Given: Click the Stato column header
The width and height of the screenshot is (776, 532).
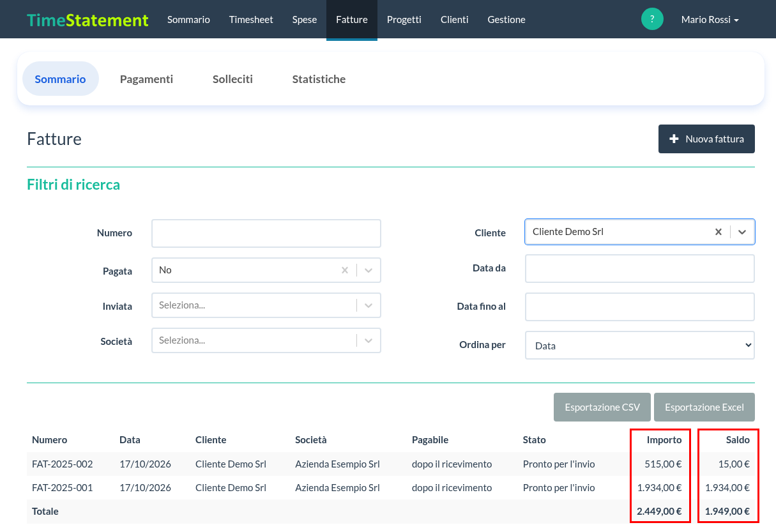Looking at the screenshot, I should click(535, 440).
